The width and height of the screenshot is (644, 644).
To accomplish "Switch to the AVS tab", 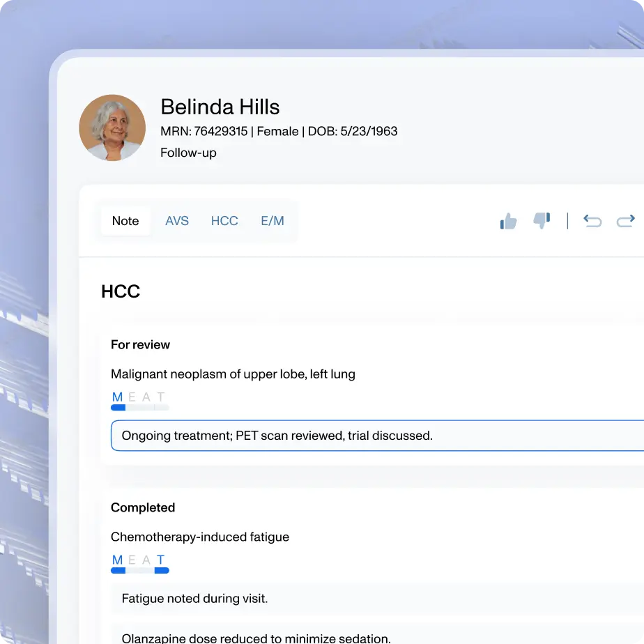I will pos(177,221).
